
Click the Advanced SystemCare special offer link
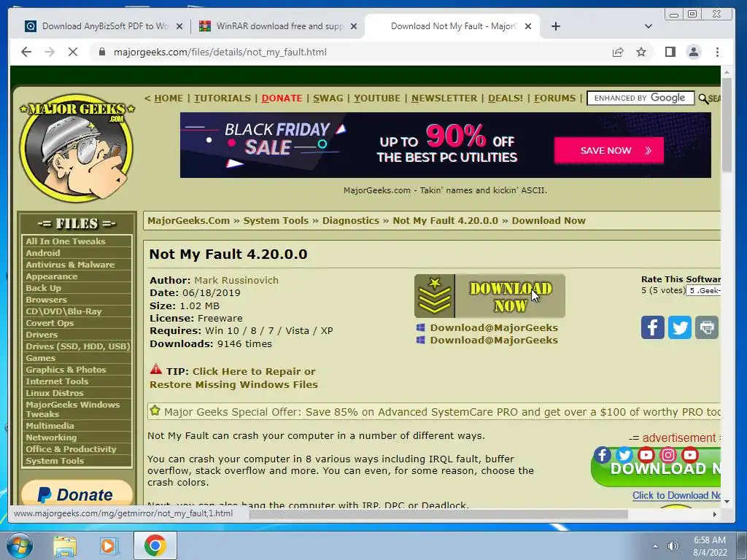tap(442, 412)
